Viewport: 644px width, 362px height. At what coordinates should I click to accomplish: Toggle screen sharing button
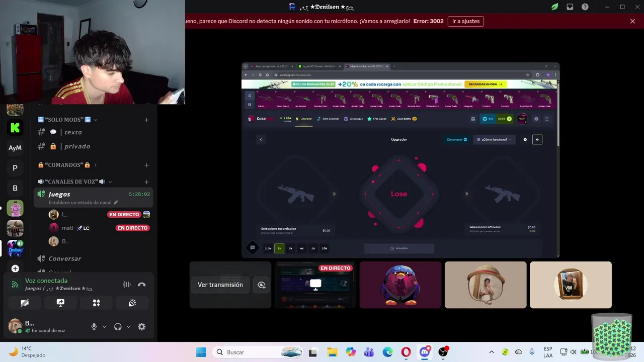click(60, 303)
